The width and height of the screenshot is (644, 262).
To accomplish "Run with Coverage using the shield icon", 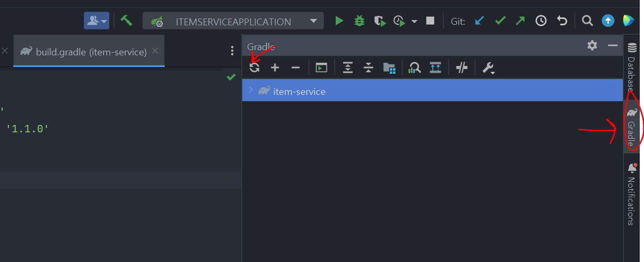I will tap(379, 21).
